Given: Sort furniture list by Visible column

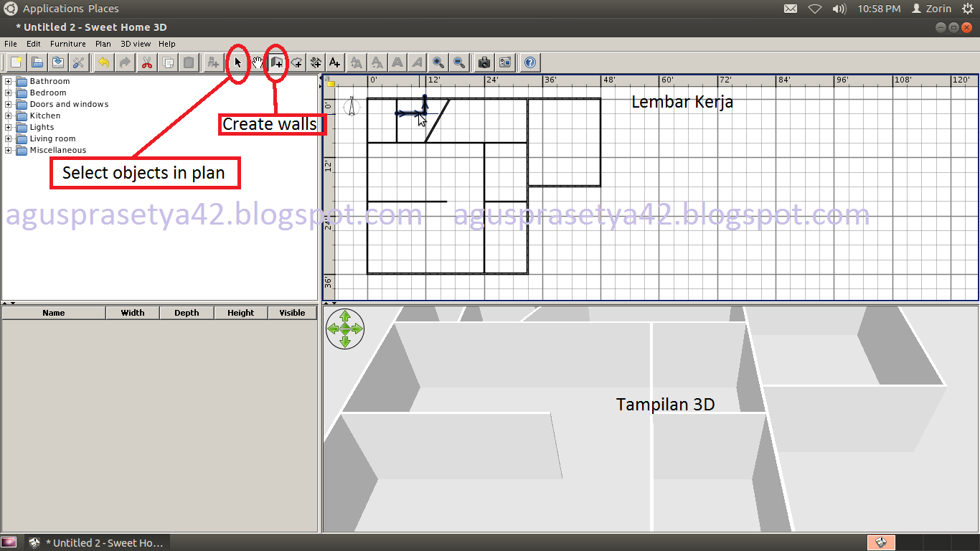Looking at the screenshot, I should click(292, 313).
